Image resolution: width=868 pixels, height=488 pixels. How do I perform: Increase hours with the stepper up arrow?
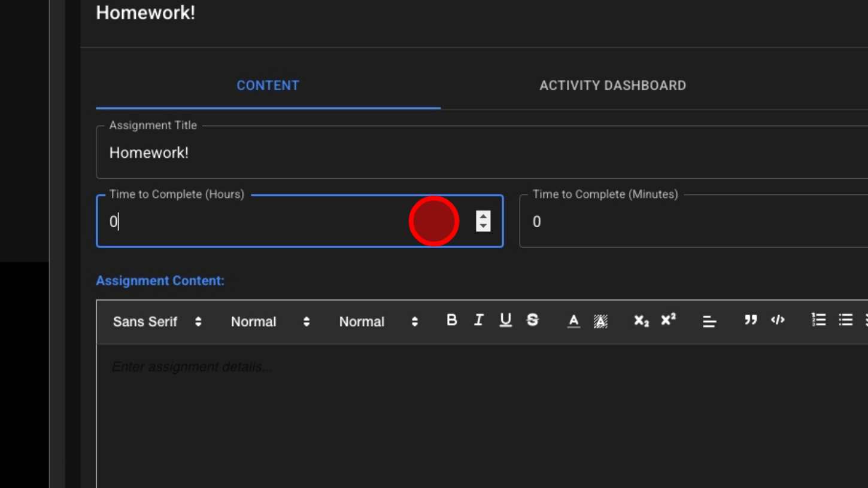(x=483, y=216)
